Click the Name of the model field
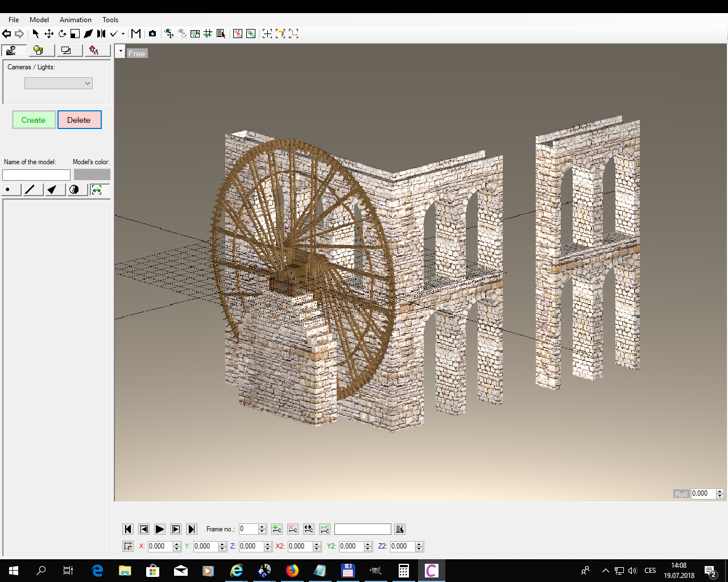This screenshot has width=728, height=582. (x=36, y=175)
